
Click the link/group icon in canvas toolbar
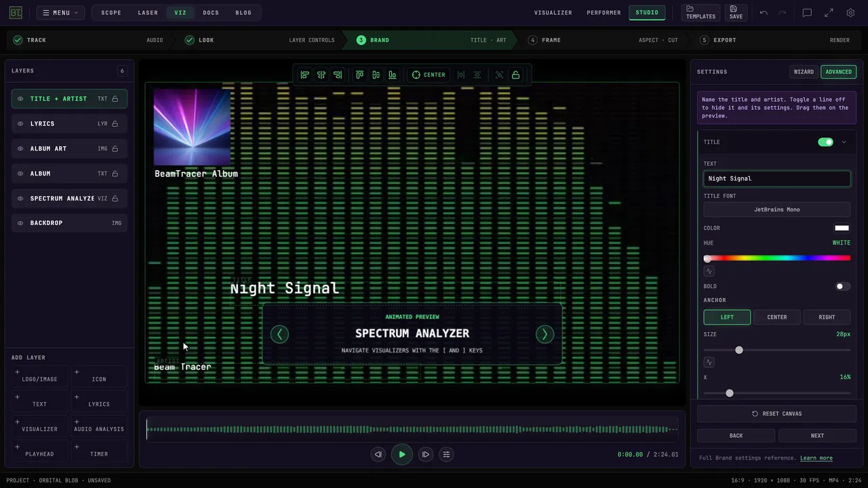[x=500, y=75]
